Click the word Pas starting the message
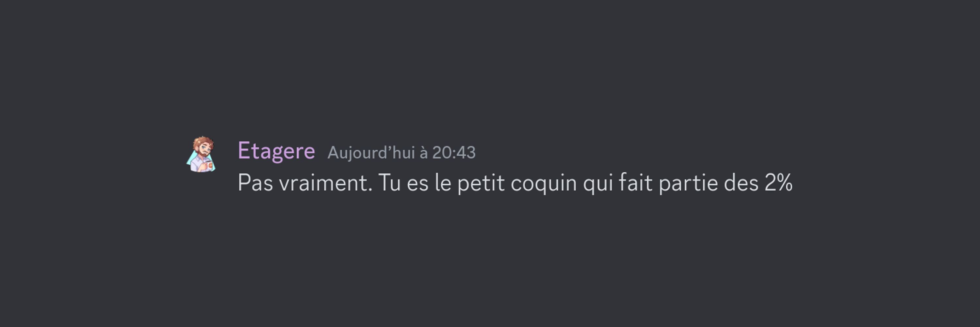The image size is (980, 327). pos(255,182)
